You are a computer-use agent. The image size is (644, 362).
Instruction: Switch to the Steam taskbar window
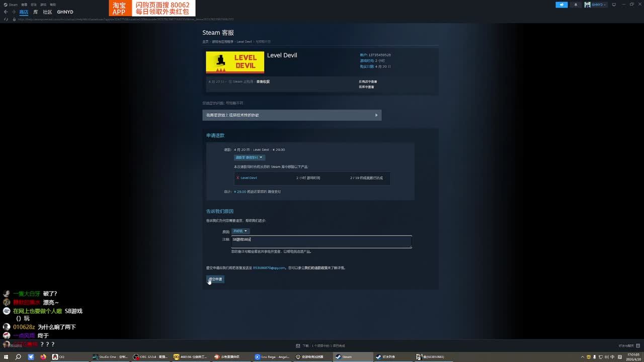tap(354, 357)
